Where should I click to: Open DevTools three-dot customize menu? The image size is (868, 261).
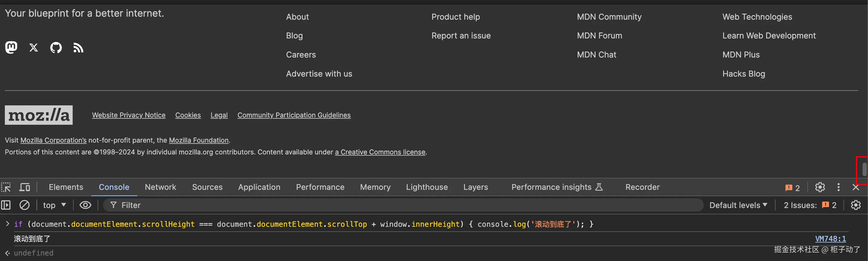(839, 187)
